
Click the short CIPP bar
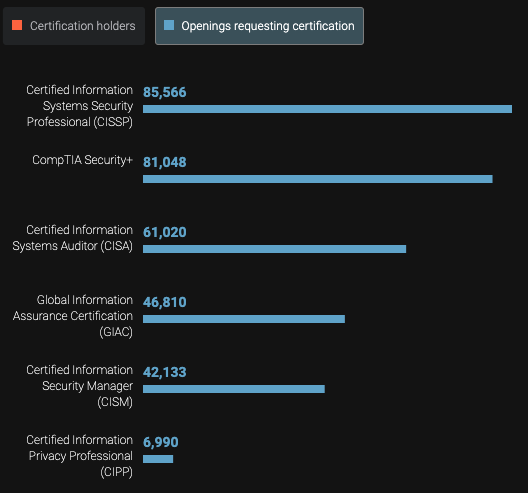pyautogui.click(x=158, y=459)
